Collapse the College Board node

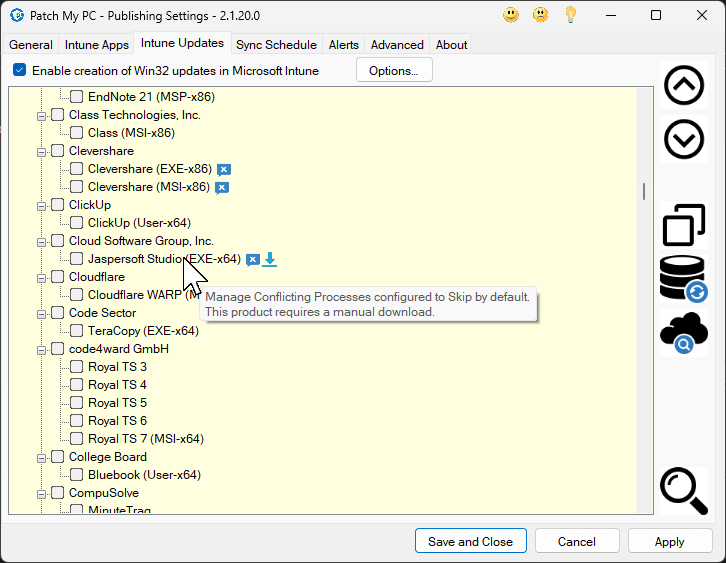coord(41,458)
